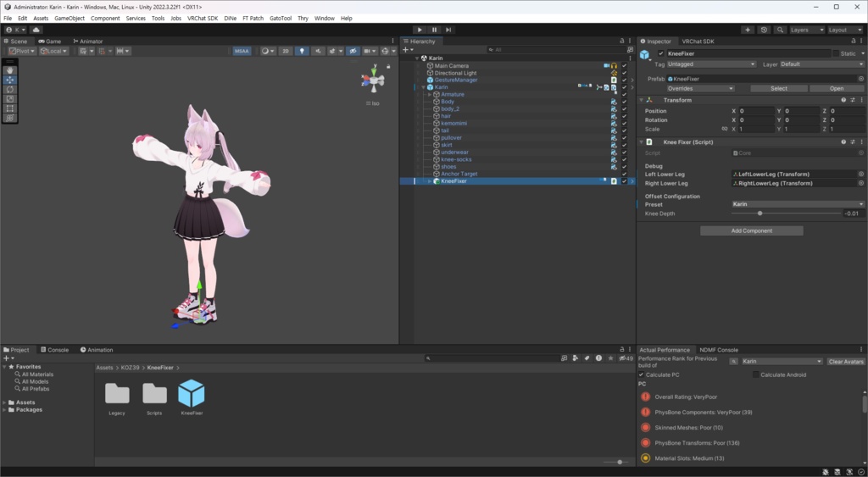The width and height of the screenshot is (868, 477).
Task: Switch to the VRChat SDK tab
Action: 698,41
